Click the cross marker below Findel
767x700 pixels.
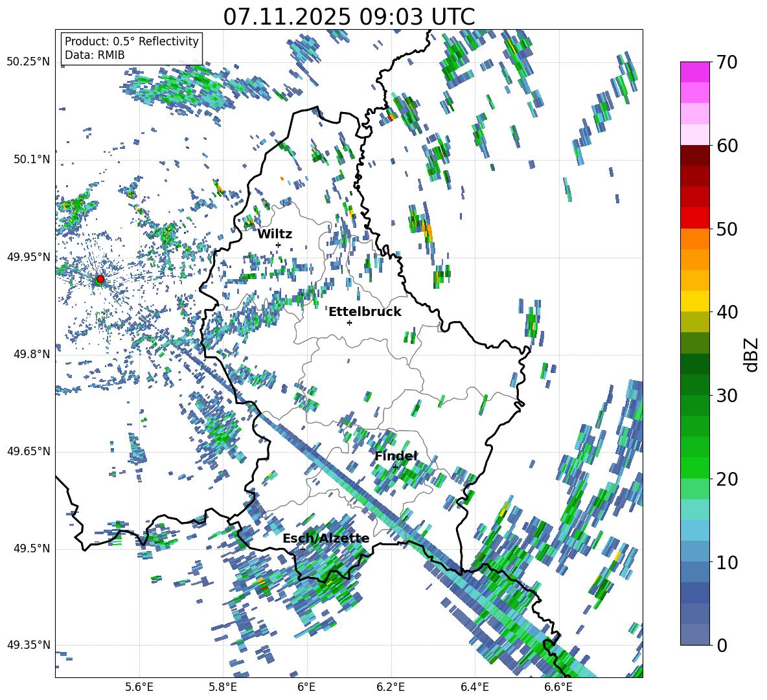(395, 467)
